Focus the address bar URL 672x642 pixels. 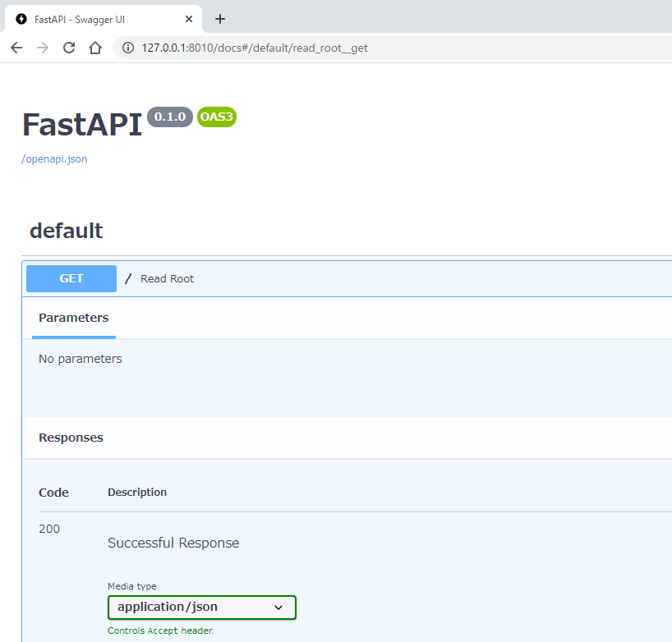(x=254, y=48)
